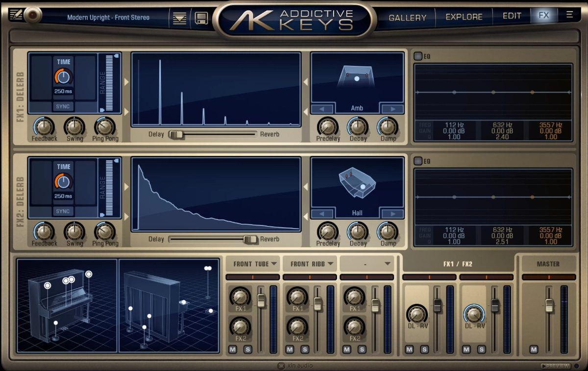The image size is (588, 371).
Task: Select the FX tab
Action: [544, 15]
